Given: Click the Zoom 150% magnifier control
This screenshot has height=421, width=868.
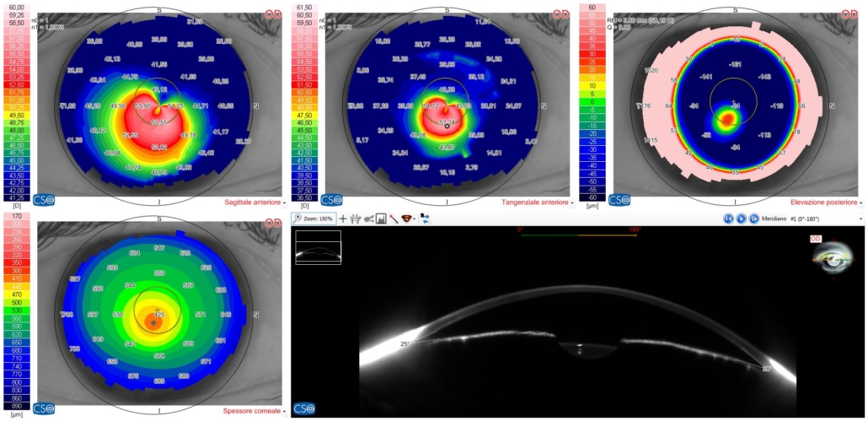Looking at the screenshot, I should click(313, 219).
